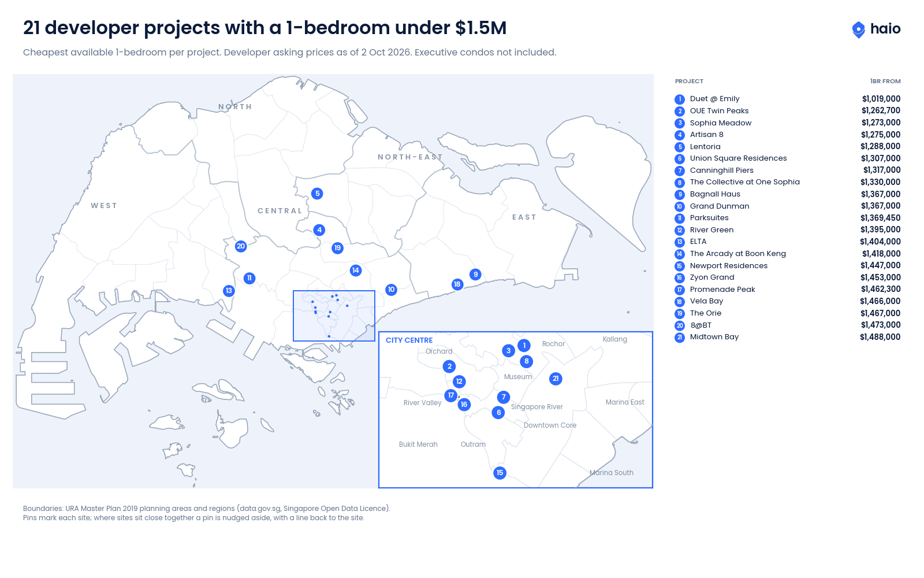Select map pin 18 on the east coast
The height and width of the screenshot is (578, 924).
click(x=457, y=284)
